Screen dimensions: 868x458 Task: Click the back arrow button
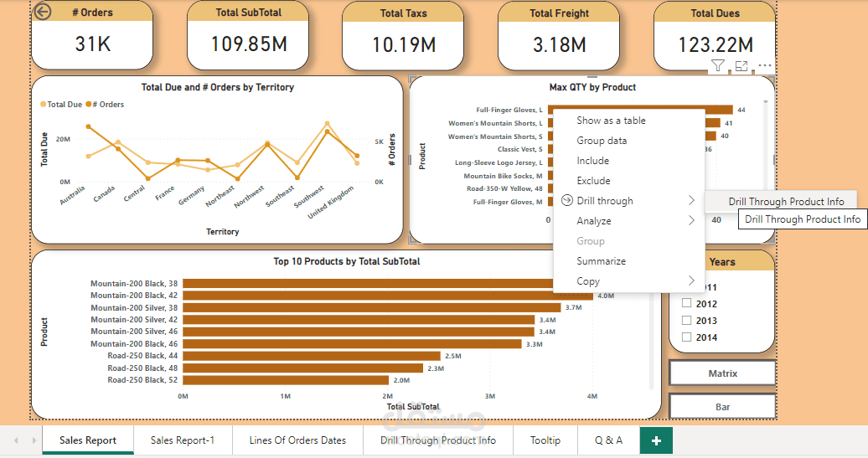tap(43, 12)
